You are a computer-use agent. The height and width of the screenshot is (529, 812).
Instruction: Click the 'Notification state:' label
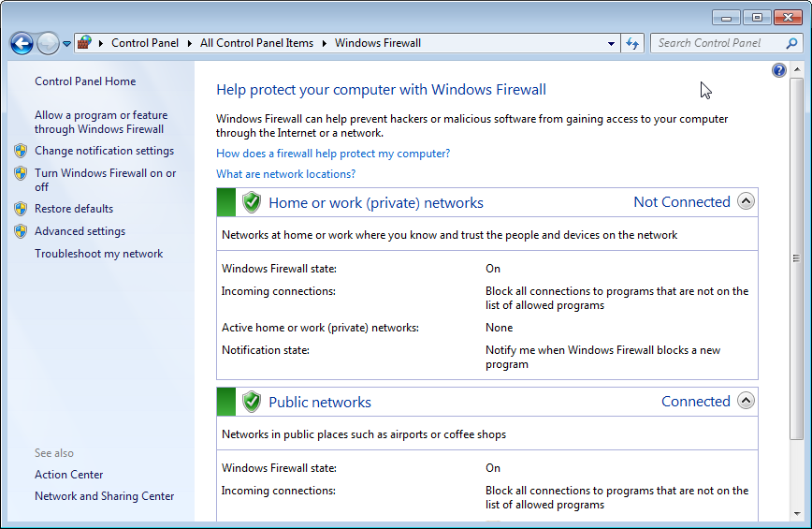[x=265, y=350]
